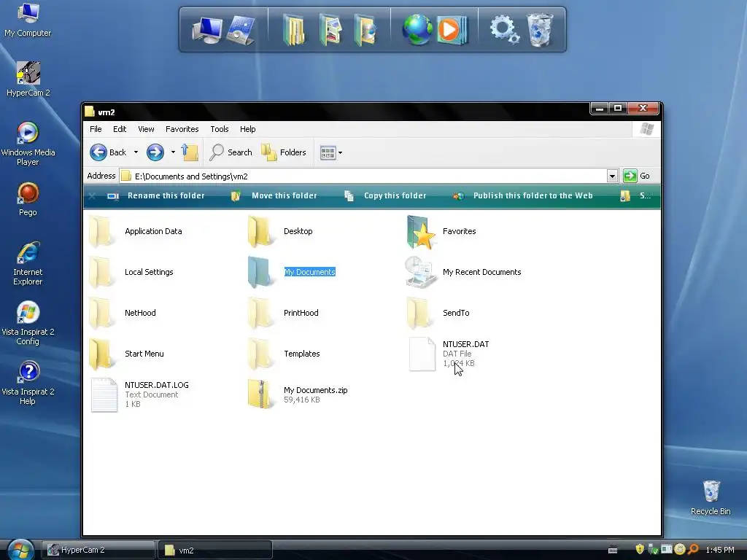The height and width of the screenshot is (560, 747).
Task: Open My Computer from the top dock
Action: (x=206, y=30)
